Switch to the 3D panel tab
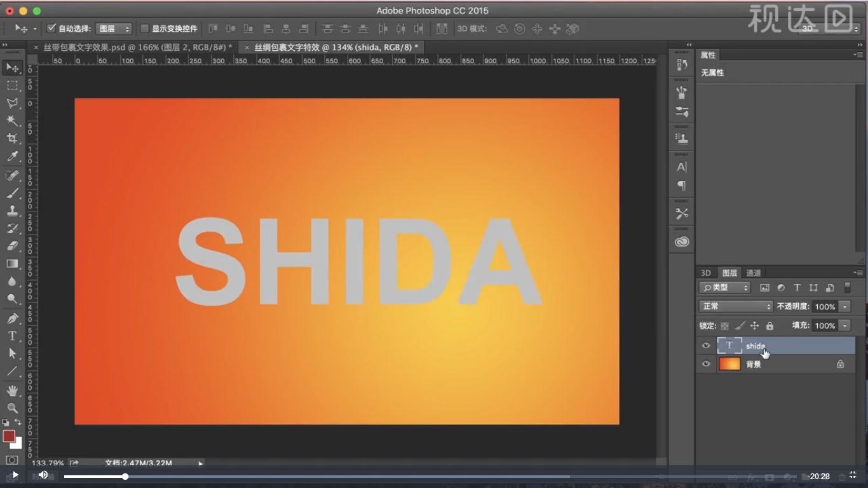 pos(706,273)
